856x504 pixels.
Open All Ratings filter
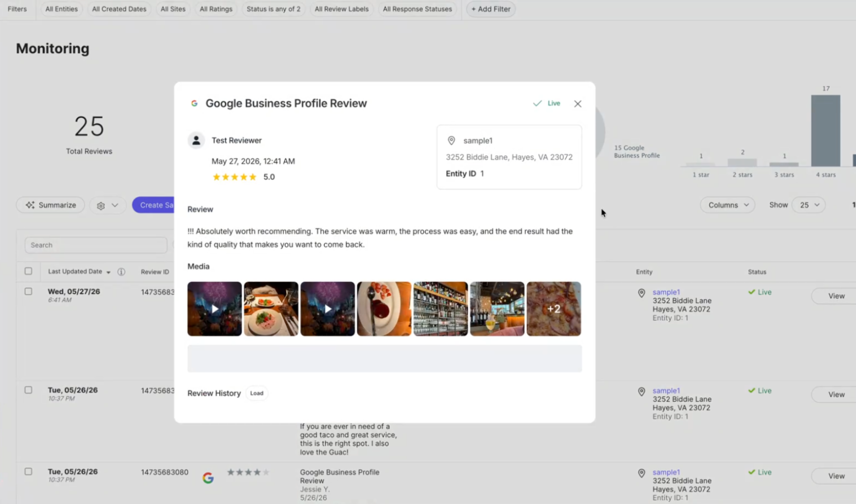pyautogui.click(x=216, y=9)
